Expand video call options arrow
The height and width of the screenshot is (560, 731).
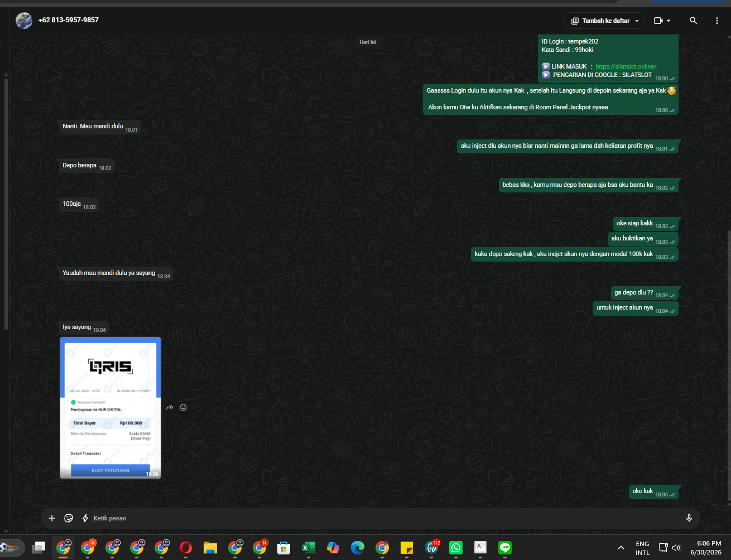(669, 21)
